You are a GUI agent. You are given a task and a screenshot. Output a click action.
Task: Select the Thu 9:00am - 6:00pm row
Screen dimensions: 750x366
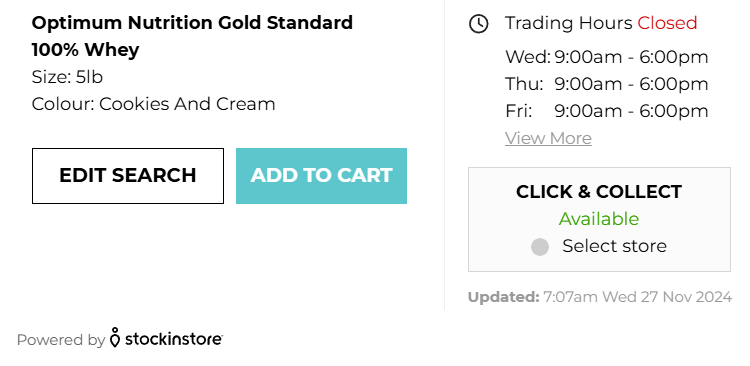coord(607,84)
